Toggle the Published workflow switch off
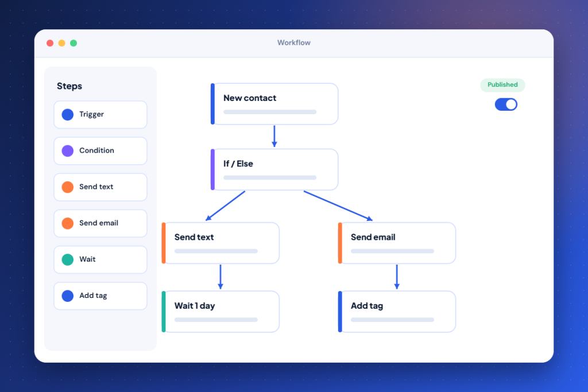The height and width of the screenshot is (392, 588). (506, 104)
